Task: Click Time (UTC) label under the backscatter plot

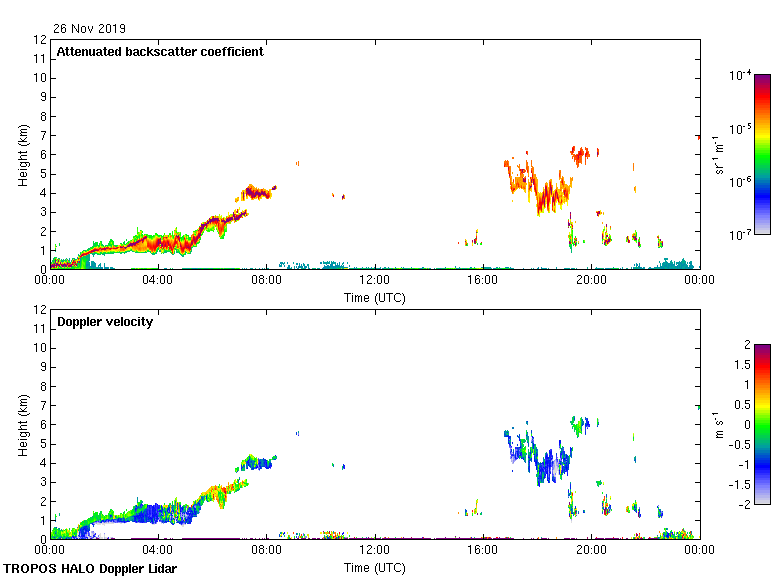Action: [x=374, y=298]
